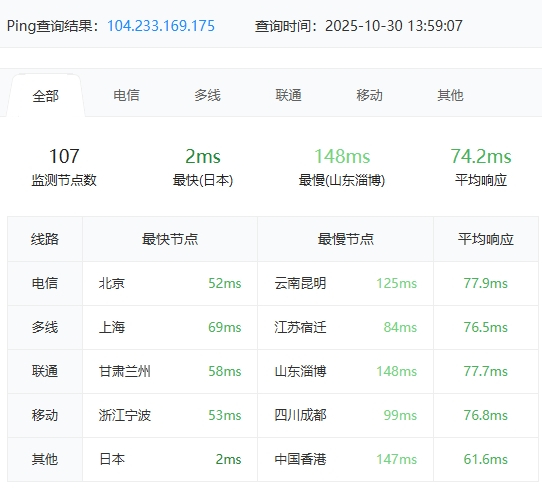The image size is (542, 489).
Task: Click the slowest summary value 148ms
Action: click(342, 156)
